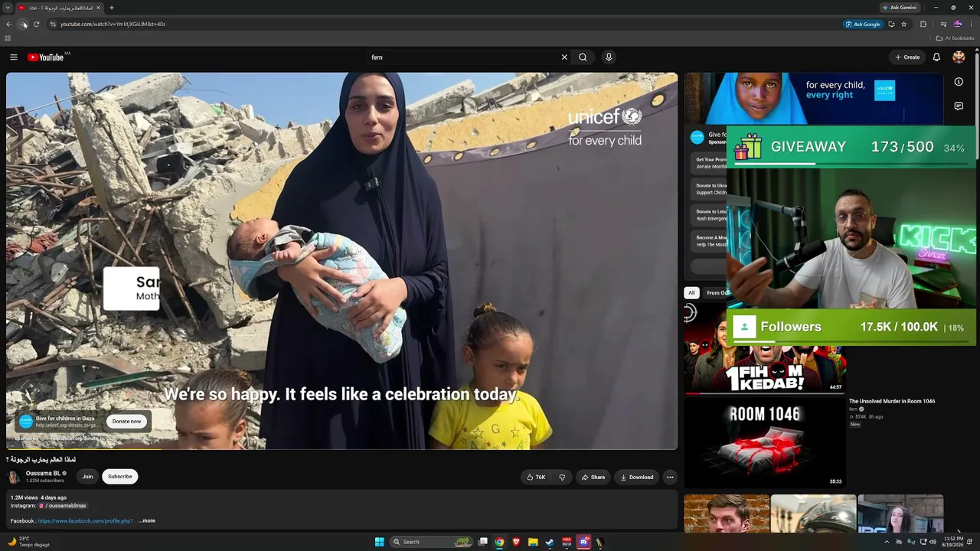Open the YouTube guide hamburger menu

pyautogui.click(x=13, y=57)
